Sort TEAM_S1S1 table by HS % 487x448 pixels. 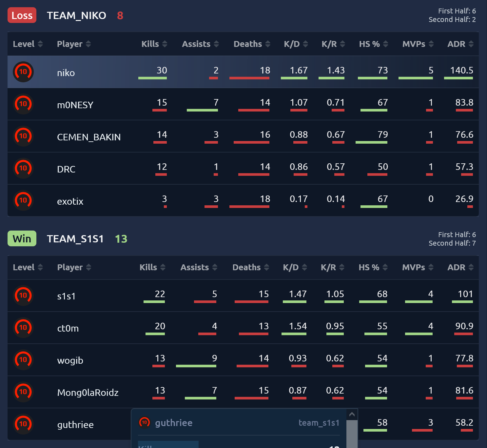point(373,267)
